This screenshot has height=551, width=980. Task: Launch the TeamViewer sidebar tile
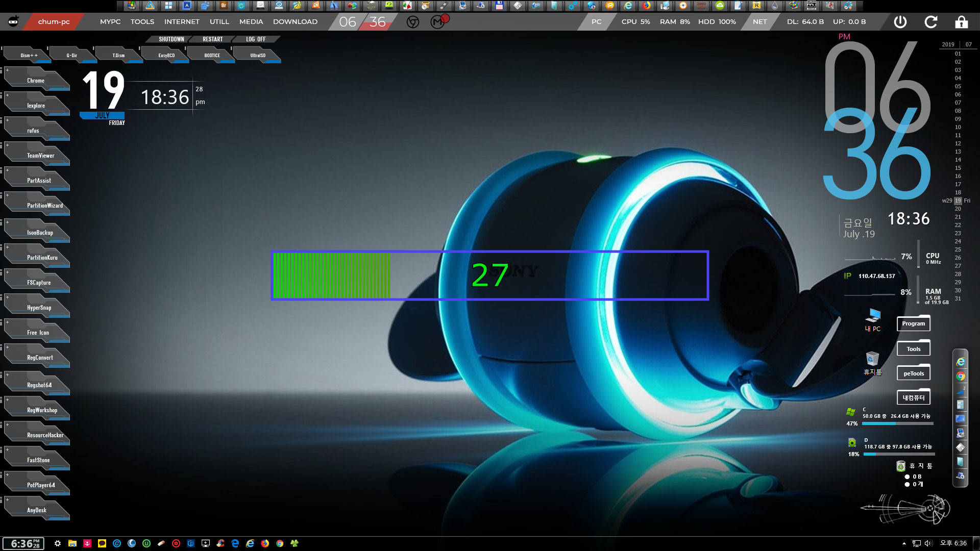37,155
